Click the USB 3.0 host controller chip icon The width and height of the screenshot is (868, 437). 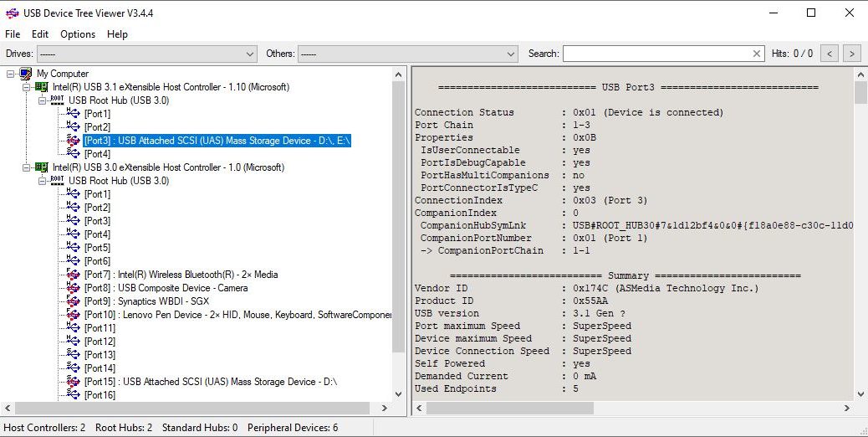tap(42, 167)
